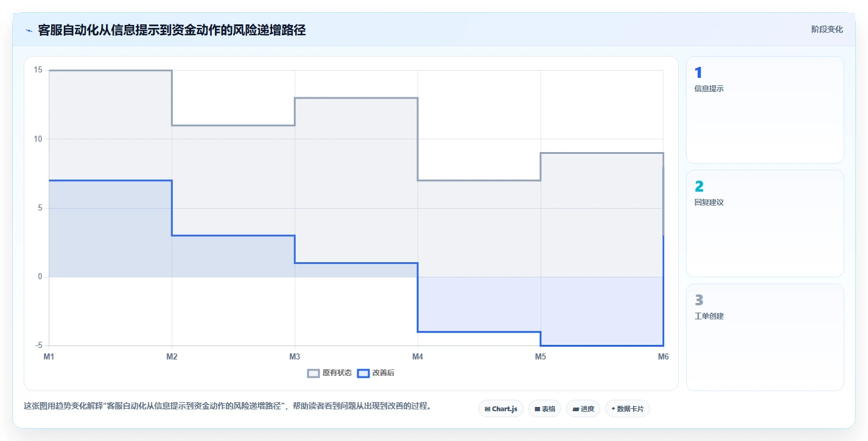The height and width of the screenshot is (441, 868).
Task: Click the number 2 in 回复建议 card
Action: 699,187
